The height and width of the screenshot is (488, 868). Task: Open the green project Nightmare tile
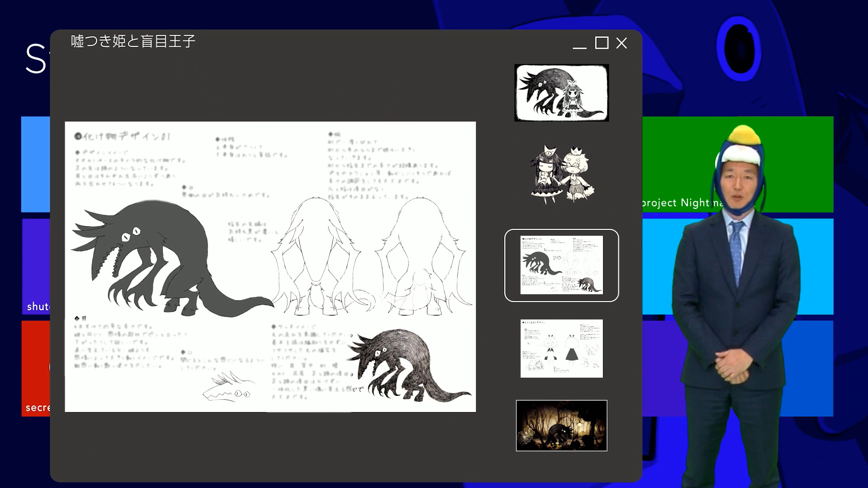point(678,164)
